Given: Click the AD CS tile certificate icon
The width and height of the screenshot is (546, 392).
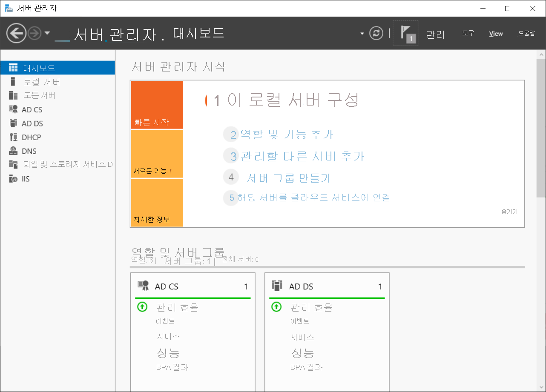Looking at the screenshot, I should 143,285.
